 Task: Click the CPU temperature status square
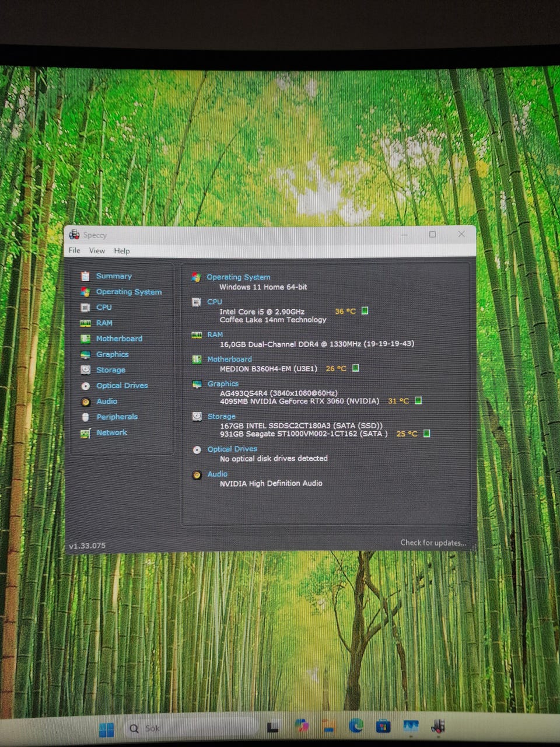click(x=365, y=310)
